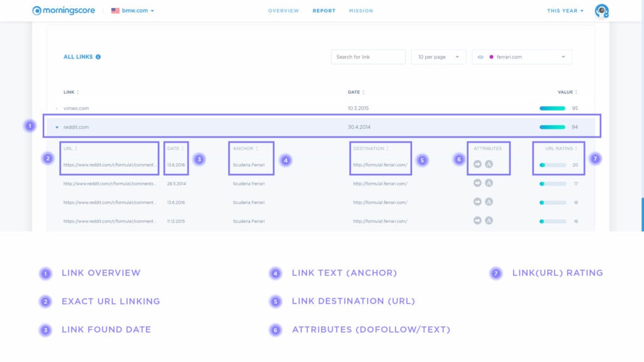This screenshot has width=644, height=362.
Task: Click dofollow arrow icon in row rated 20
Action: pyautogui.click(x=477, y=164)
